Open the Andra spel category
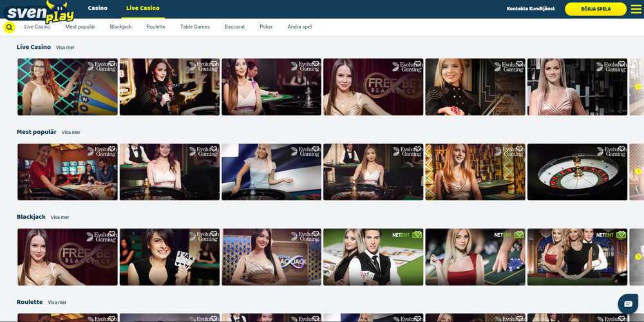 click(299, 26)
